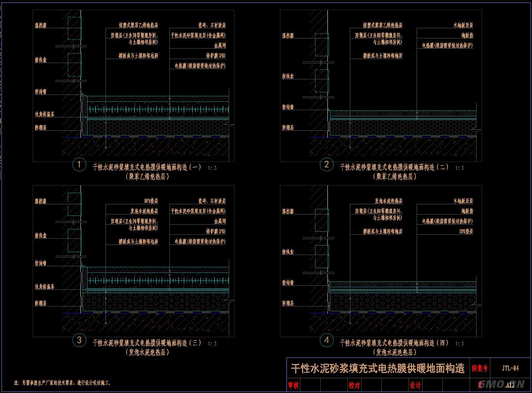This screenshot has width=532, height=393.
Task: Select 木地板面层 text in detail 4
Action: pyautogui.click(x=463, y=201)
